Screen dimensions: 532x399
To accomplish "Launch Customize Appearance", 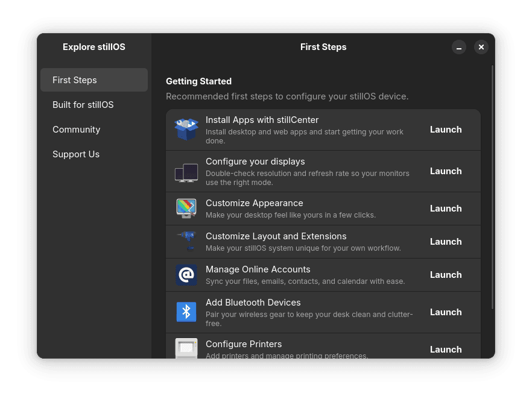I will point(446,209).
